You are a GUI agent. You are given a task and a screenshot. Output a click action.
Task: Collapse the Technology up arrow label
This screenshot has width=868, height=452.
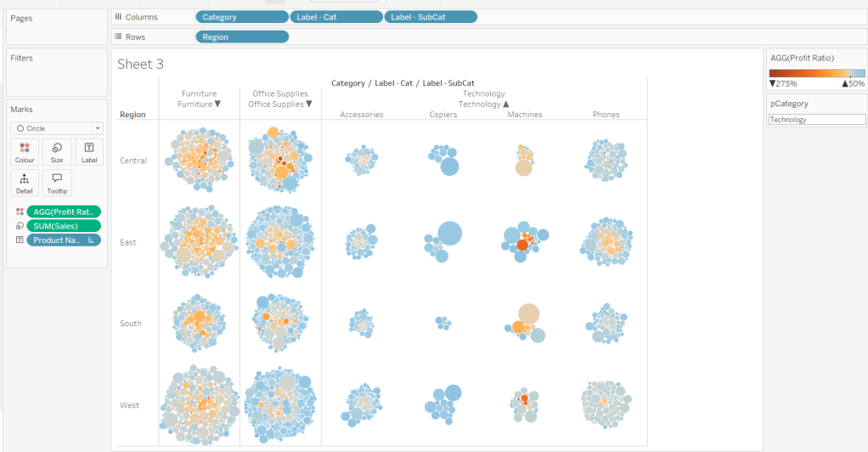(x=506, y=105)
